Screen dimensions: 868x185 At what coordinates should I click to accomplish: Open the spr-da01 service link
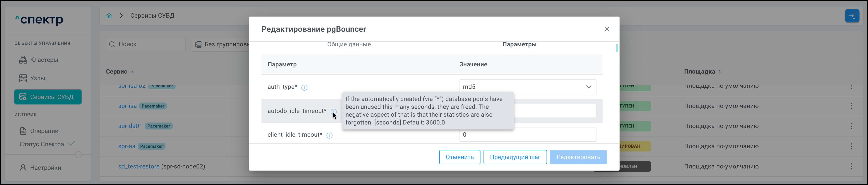coord(130,126)
